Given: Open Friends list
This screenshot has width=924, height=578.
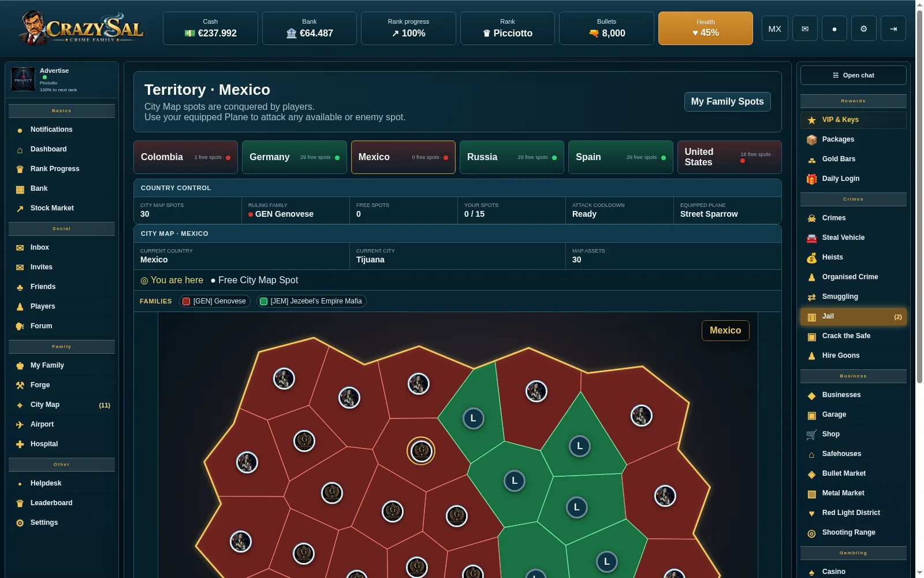Looking at the screenshot, I should [x=62, y=287].
